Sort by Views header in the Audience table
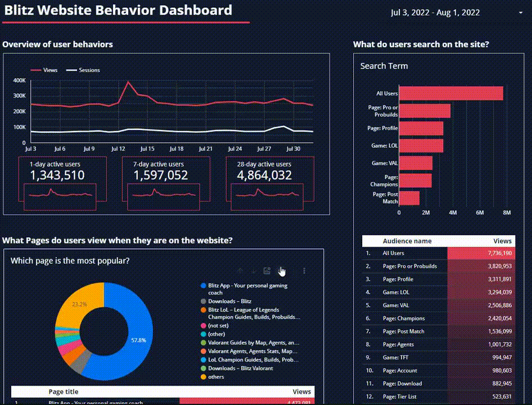532x405 pixels. [502, 241]
